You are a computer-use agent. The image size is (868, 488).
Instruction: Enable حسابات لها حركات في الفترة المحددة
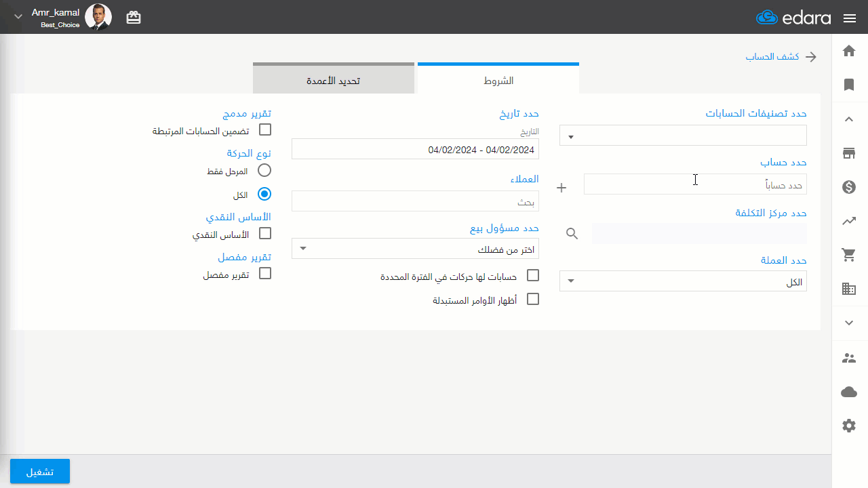pos(533,275)
